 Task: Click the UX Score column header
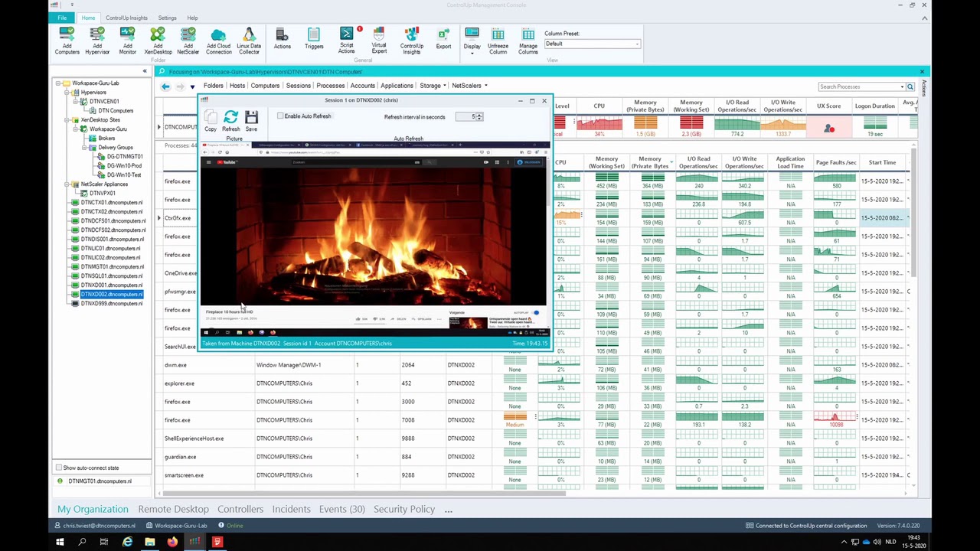click(828, 106)
